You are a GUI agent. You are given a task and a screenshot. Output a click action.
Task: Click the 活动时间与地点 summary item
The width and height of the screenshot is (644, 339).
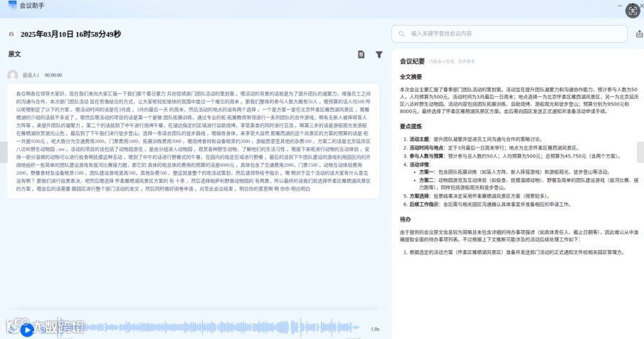point(491,147)
